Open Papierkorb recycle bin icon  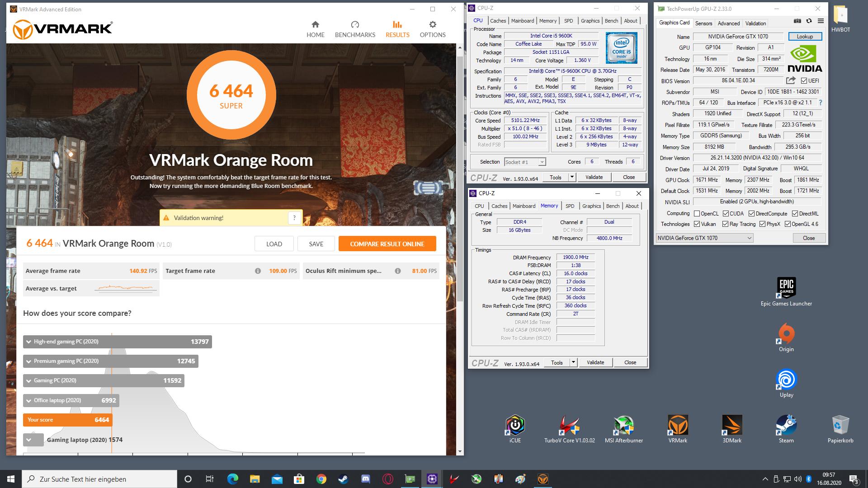[840, 429]
